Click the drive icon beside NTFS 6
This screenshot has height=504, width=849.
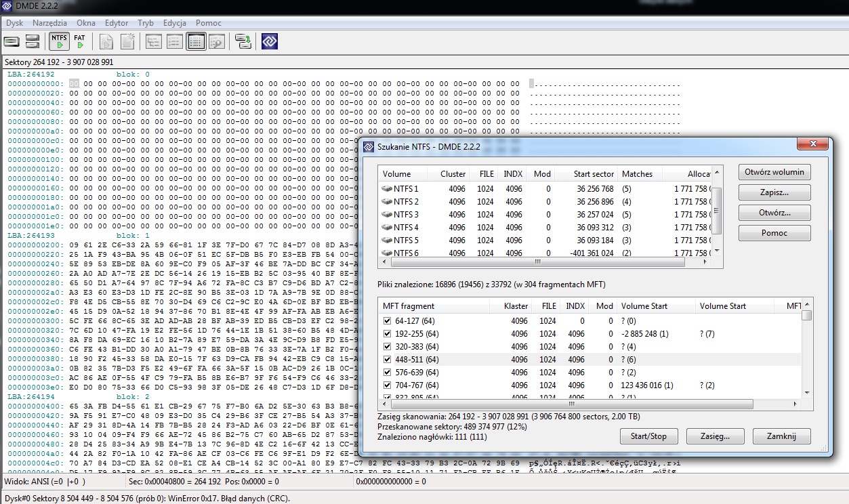[x=387, y=253]
